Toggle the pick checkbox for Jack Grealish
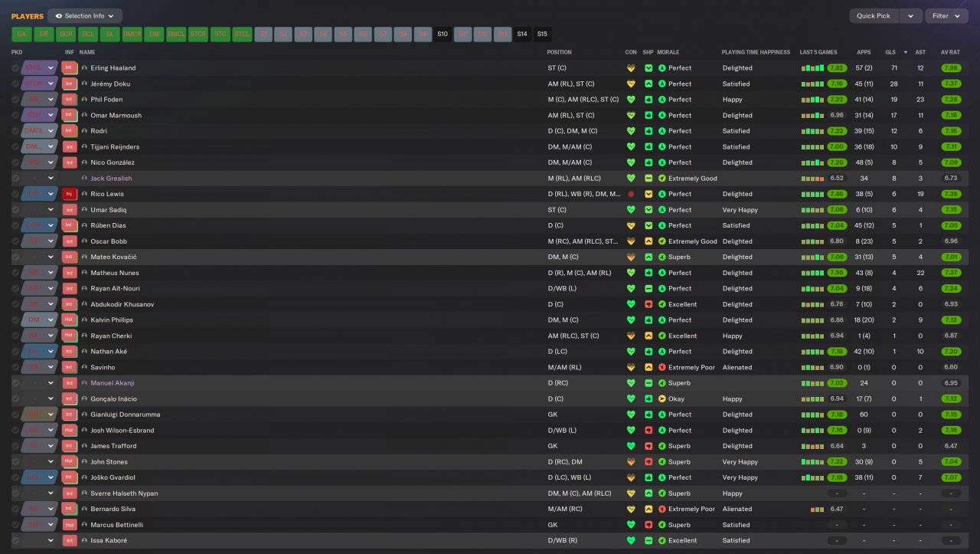 [15, 179]
